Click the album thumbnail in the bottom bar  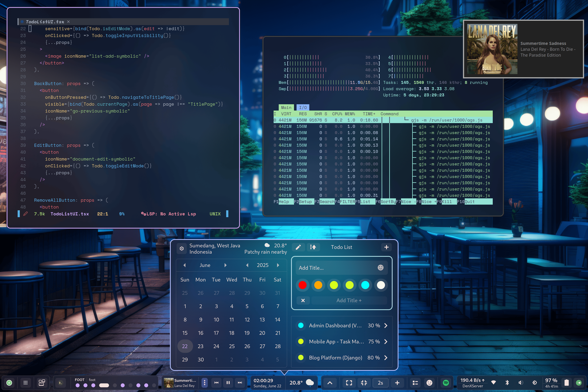[x=169, y=383]
